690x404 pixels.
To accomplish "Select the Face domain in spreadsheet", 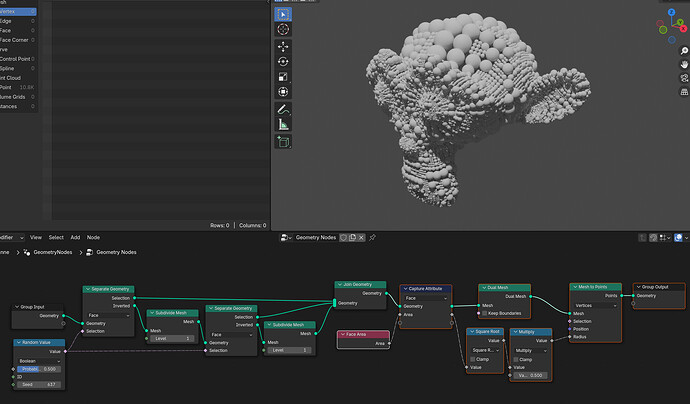I will coord(18,30).
